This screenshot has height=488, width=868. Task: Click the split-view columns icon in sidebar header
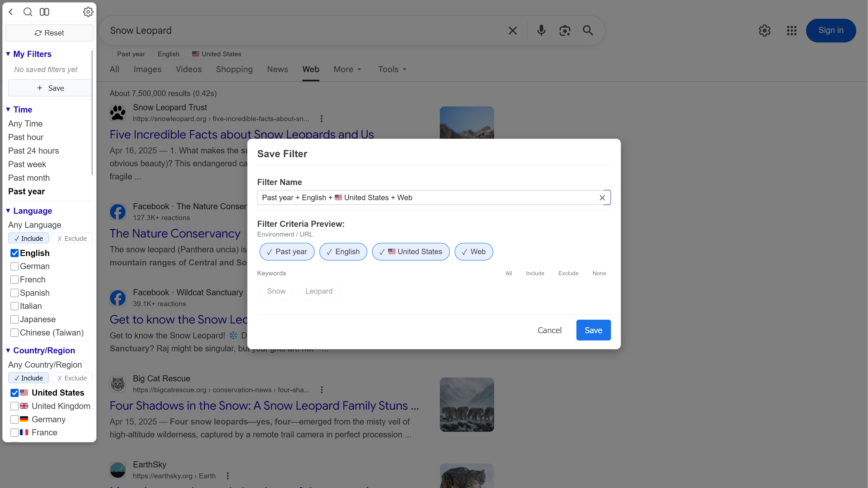coord(44,12)
